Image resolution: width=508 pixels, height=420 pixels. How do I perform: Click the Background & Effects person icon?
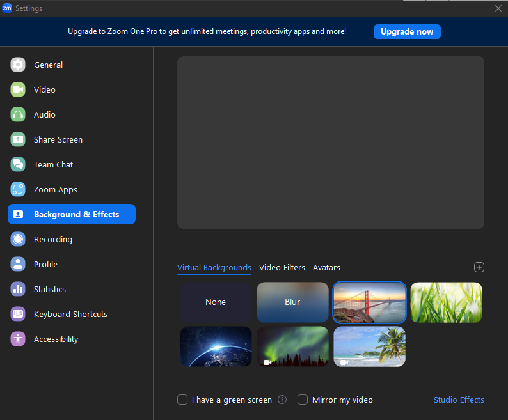(x=18, y=214)
